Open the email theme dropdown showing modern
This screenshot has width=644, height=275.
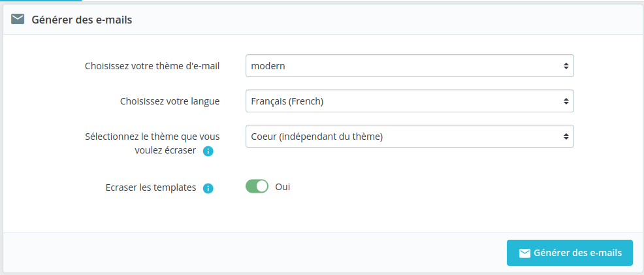[x=410, y=66]
